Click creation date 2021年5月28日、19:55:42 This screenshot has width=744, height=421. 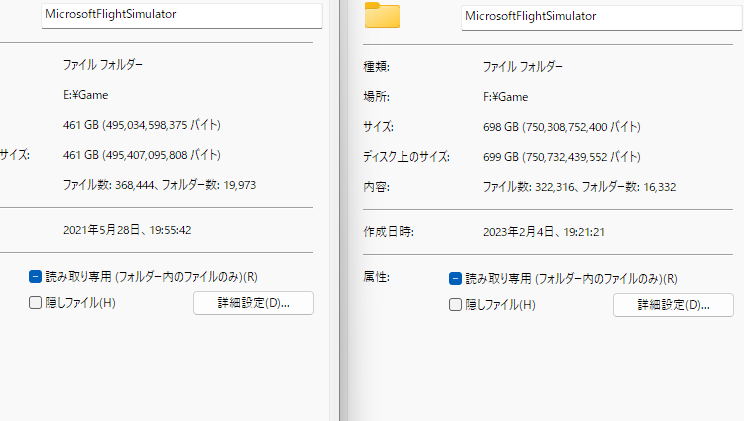coord(127,230)
